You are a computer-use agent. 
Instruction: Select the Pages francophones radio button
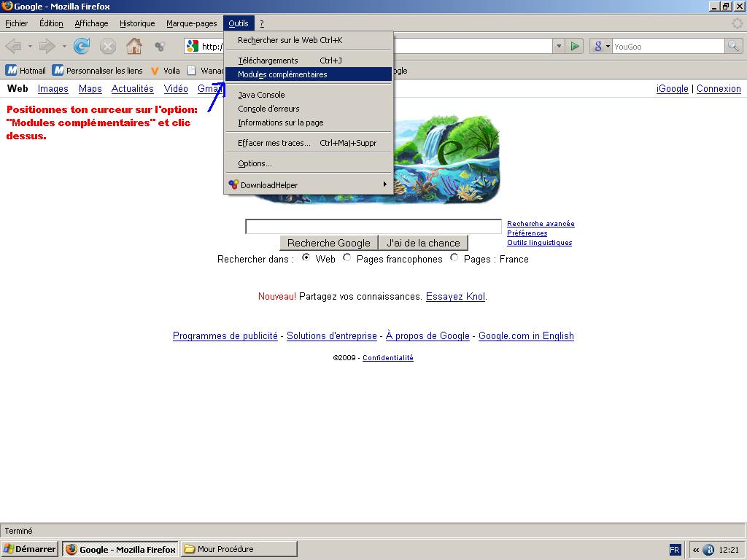(x=347, y=257)
